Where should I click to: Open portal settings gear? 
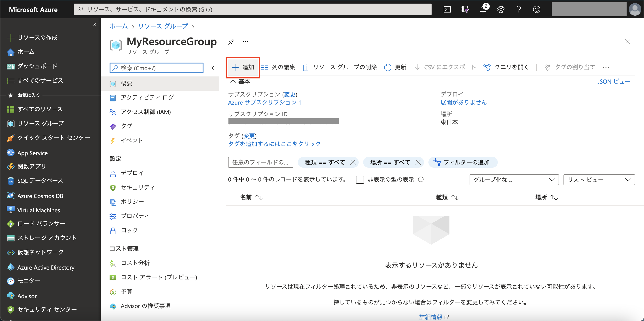(501, 9)
